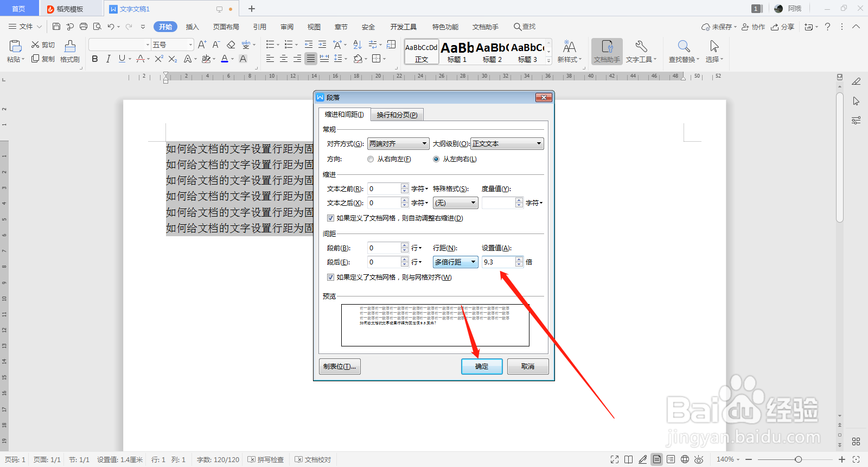
Task: Click the zoom slider handle
Action: coord(798,459)
